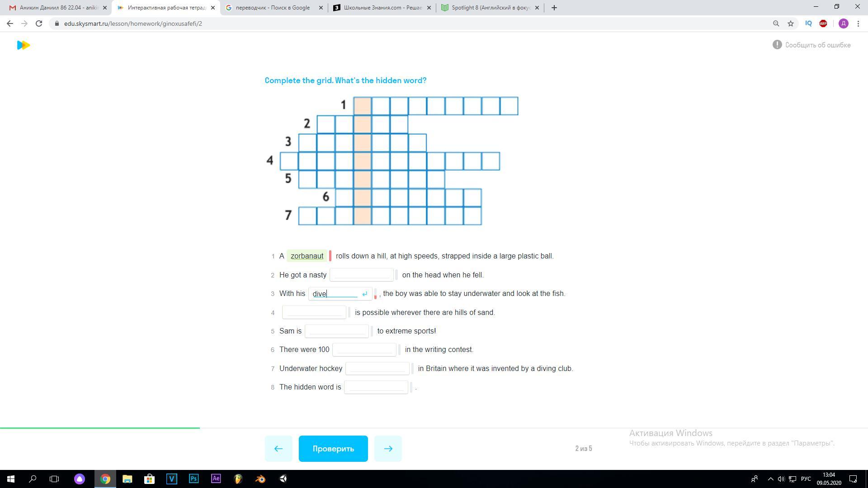Viewport: 868px width, 488px height.
Task: Click the answer input field for clue 2
Action: [x=362, y=275]
